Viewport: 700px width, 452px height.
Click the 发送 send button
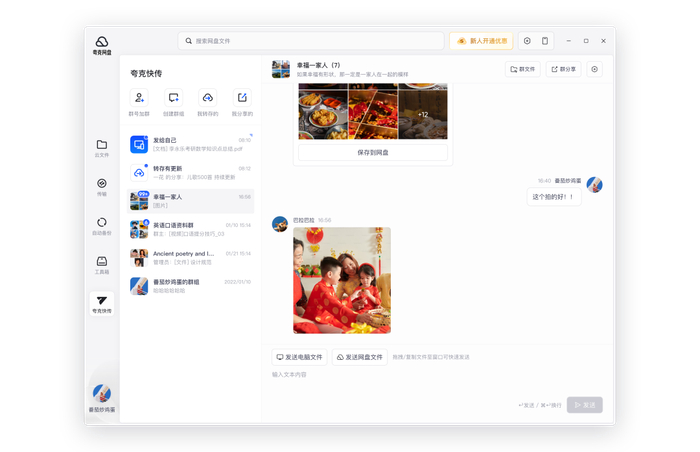click(x=585, y=405)
